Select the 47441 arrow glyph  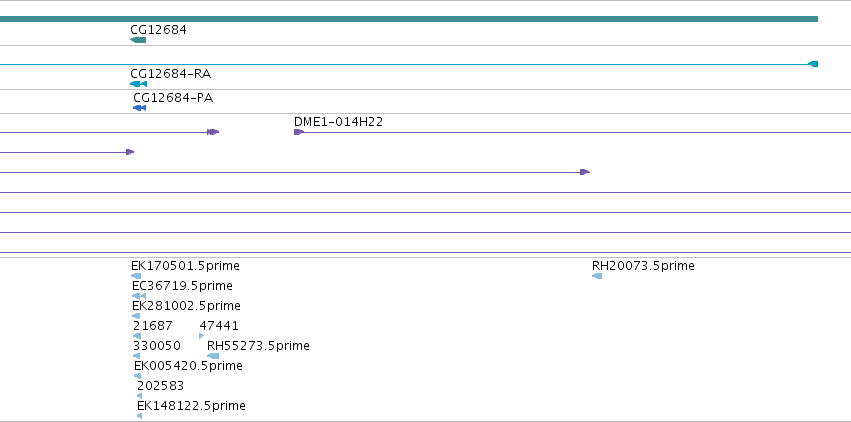(x=202, y=336)
